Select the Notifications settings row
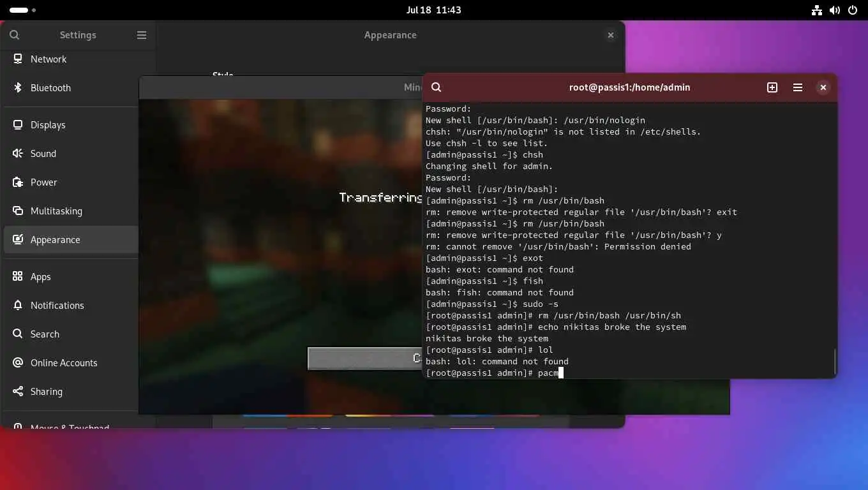This screenshot has width=868, height=490. [71, 305]
